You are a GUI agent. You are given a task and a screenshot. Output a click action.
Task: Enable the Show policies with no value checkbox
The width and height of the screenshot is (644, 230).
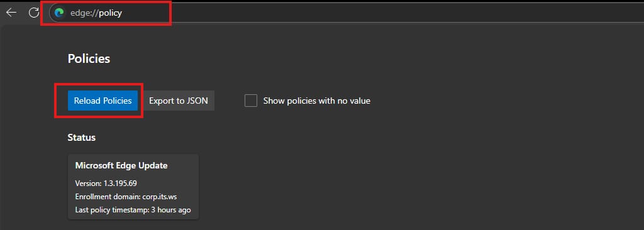tap(251, 101)
